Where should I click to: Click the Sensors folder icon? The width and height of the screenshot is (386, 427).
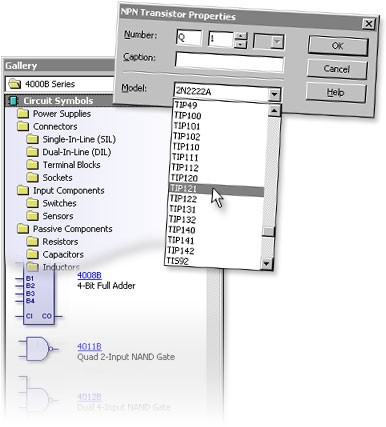32,216
